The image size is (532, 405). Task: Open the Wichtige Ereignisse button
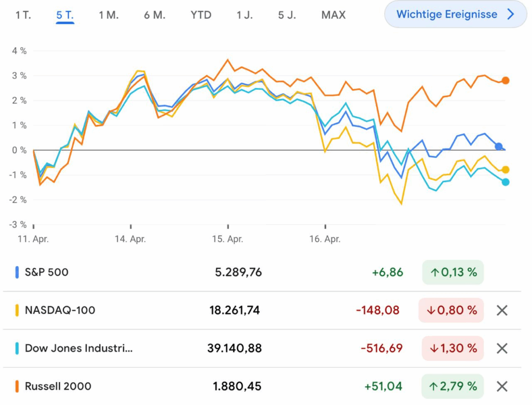tap(447, 15)
